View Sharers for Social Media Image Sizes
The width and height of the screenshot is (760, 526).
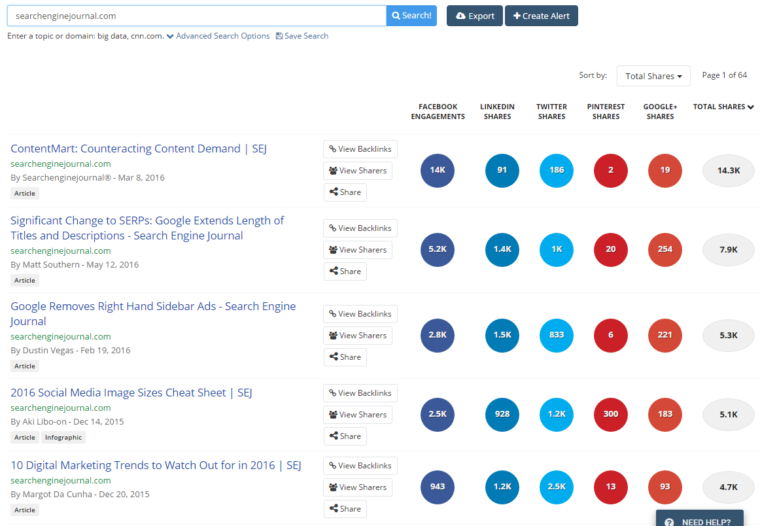(x=358, y=414)
